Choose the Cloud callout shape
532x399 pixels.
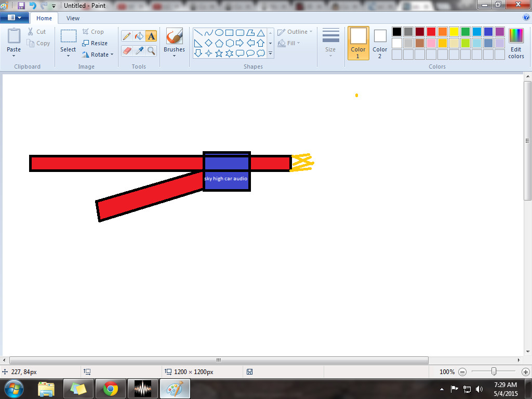261,54
